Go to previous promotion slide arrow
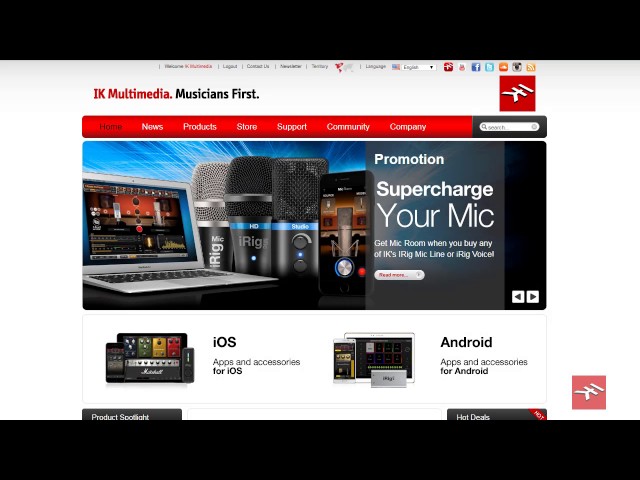Image resolution: width=640 pixels, height=480 pixels. 518,297
